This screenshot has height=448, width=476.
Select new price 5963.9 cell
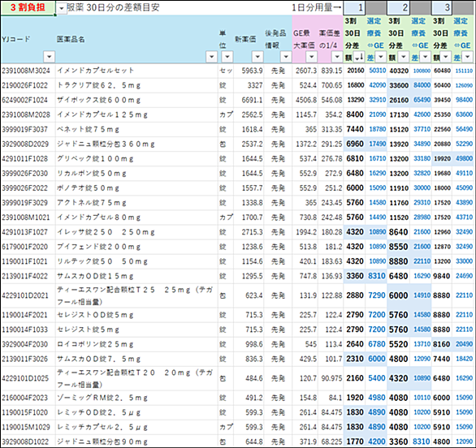coord(249,71)
